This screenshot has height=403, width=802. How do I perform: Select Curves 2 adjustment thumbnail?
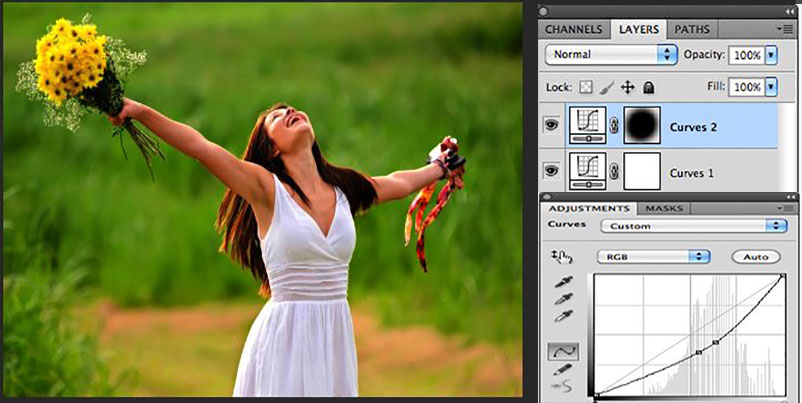coord(588,125)
